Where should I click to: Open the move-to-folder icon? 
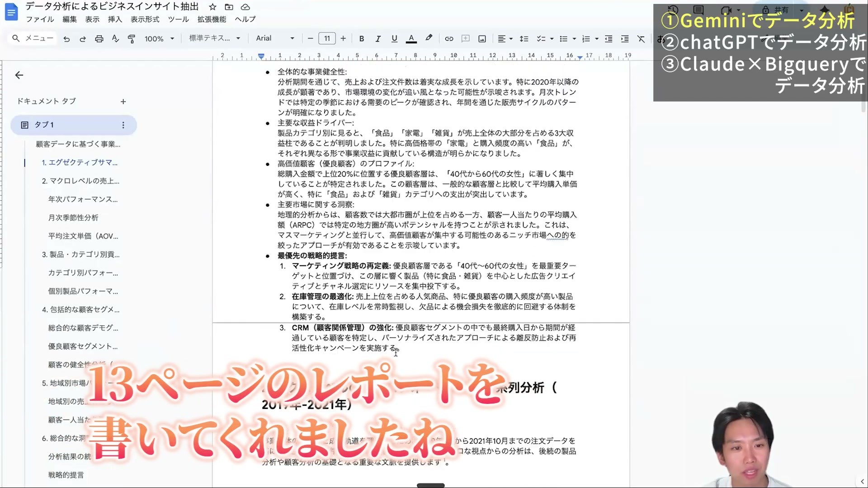pyautogui.click(x=229, y=7)
